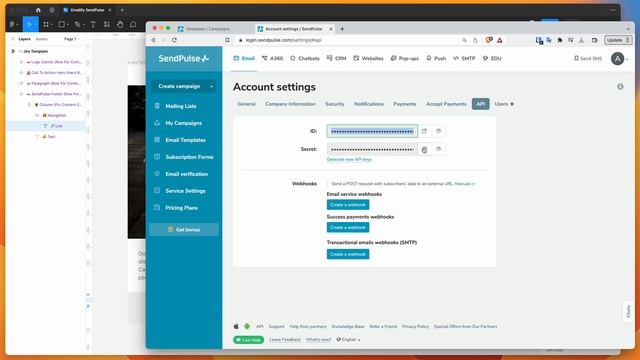Image resolution: width=640 pixels, height=360 pixels.
Task: Go to Figma home icon
Action: coord(38,10)
